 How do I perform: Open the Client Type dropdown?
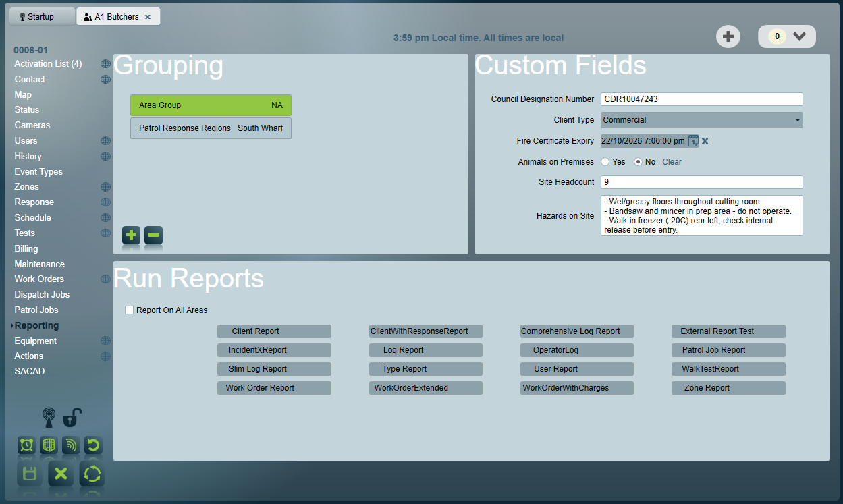(x=702, y=120)
